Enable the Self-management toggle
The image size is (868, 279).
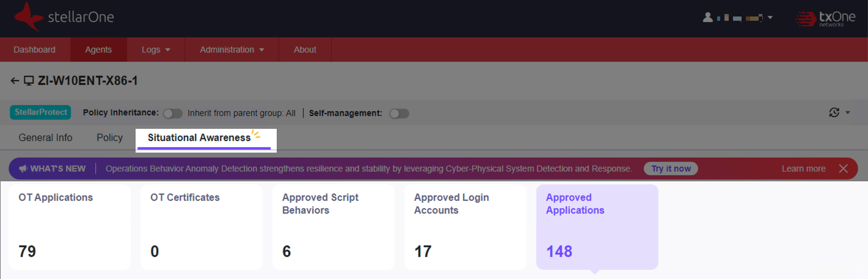coord(399,114)
